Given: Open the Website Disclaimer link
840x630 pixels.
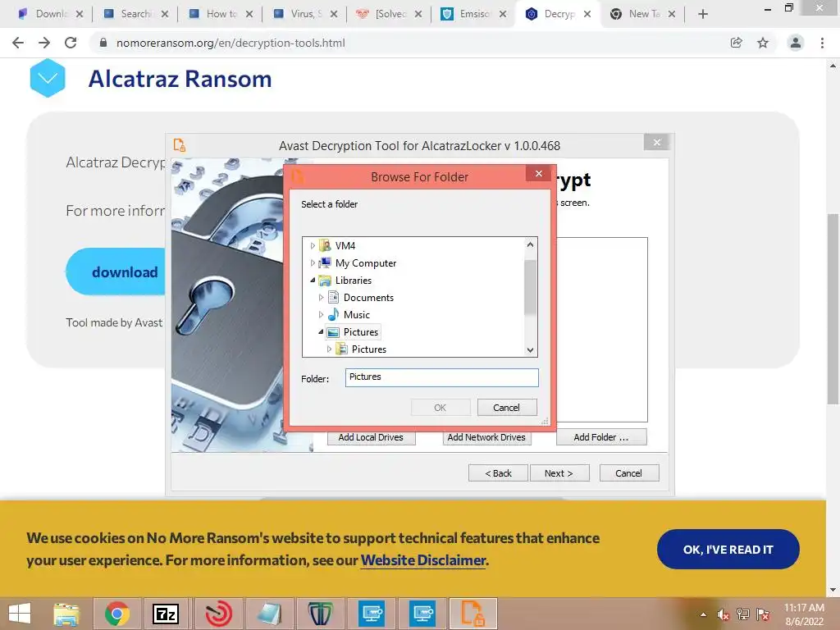Looking at the screenshot, I should pos(423,559).
